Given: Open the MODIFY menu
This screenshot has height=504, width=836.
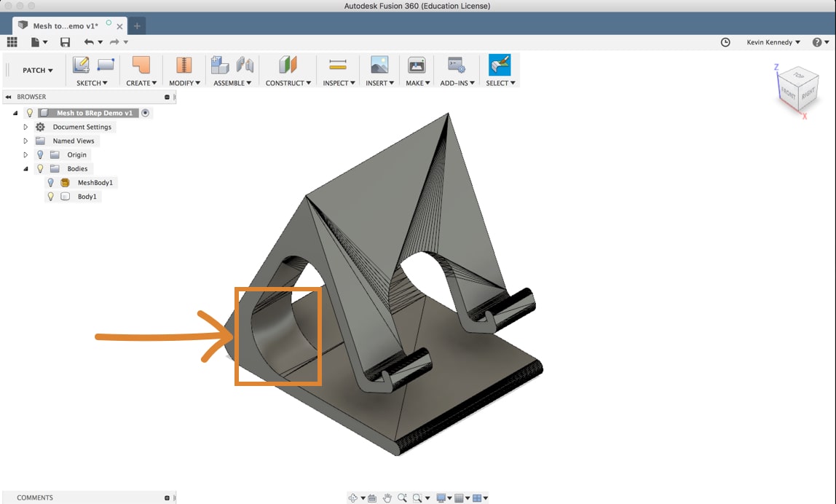Looking at the screenshot, I should (184, 83).
